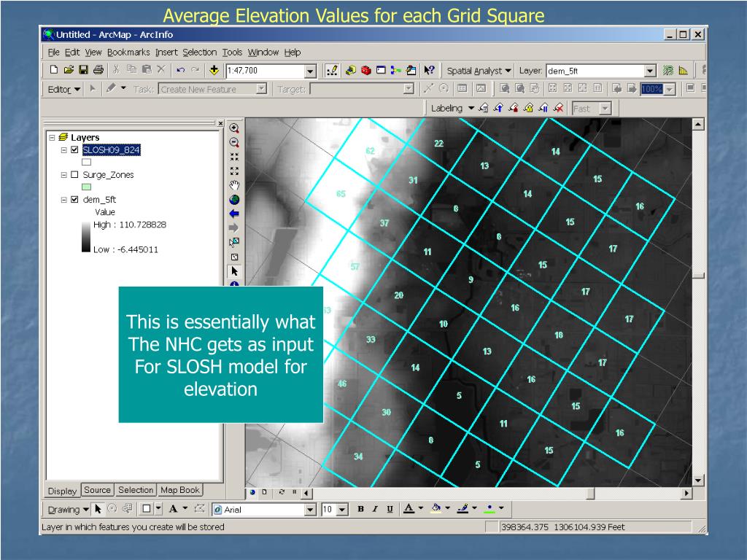
Task: Select the drawing toolbar pointer tool
Action: point(98,509)
